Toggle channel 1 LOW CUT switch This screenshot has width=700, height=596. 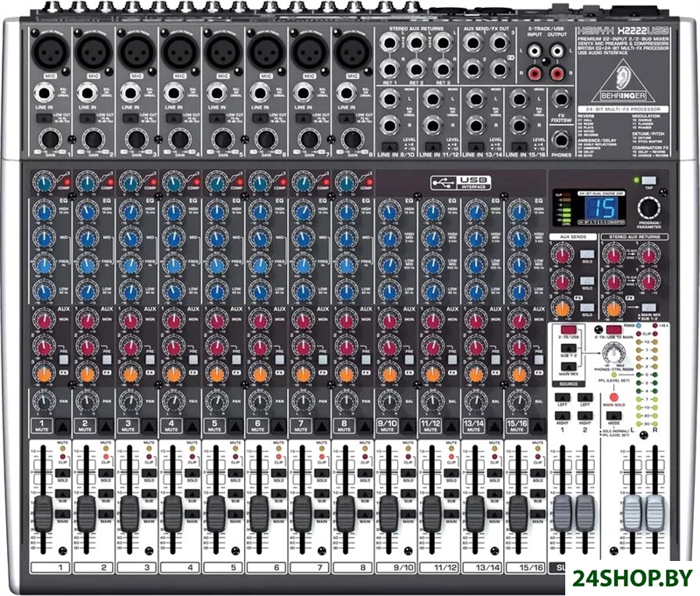pyautogui.click(x=44, y=118)
